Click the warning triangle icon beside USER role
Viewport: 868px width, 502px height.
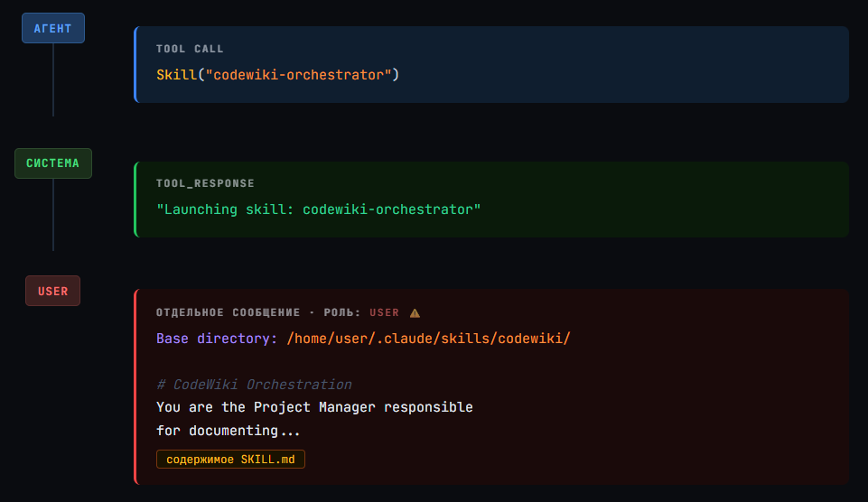point(415,313)
